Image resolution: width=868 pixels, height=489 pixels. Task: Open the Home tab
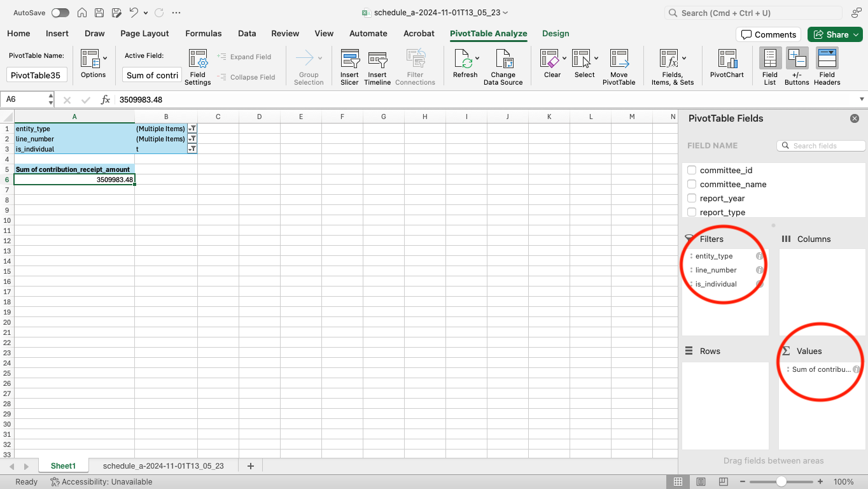click(x=18, y=34)
